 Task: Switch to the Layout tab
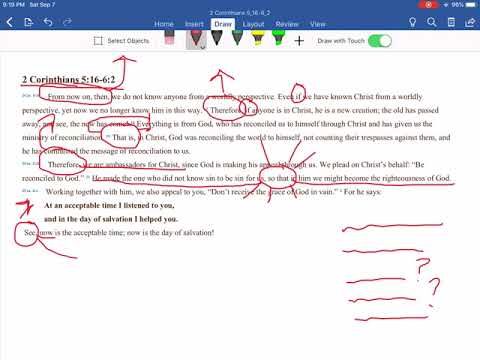tap(253, 24)
